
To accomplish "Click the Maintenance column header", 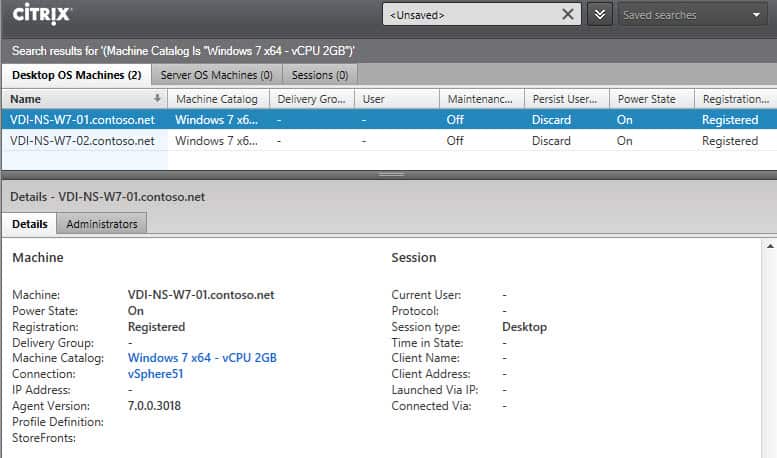I will point(482,99).
